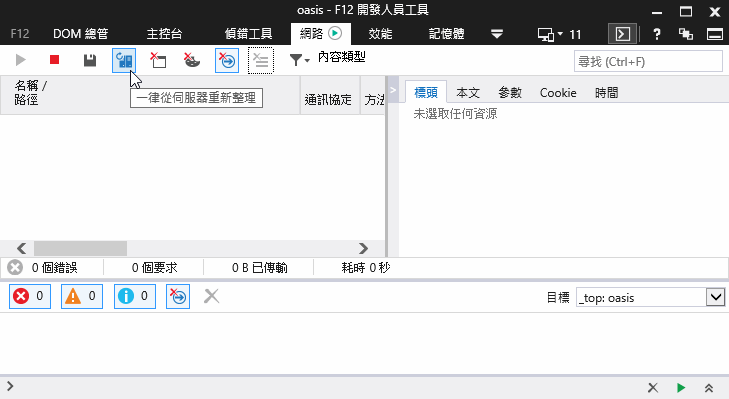This screenshot has width=729, height=399.
Task: Export captured traffic with the save icon
Action: (x=90, y=60)
